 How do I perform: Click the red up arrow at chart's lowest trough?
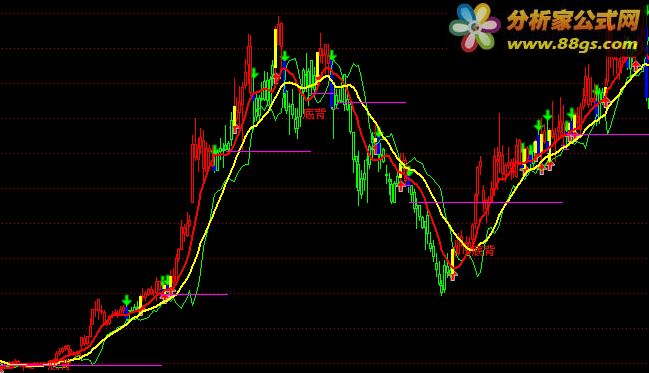[x=453, y=275]
